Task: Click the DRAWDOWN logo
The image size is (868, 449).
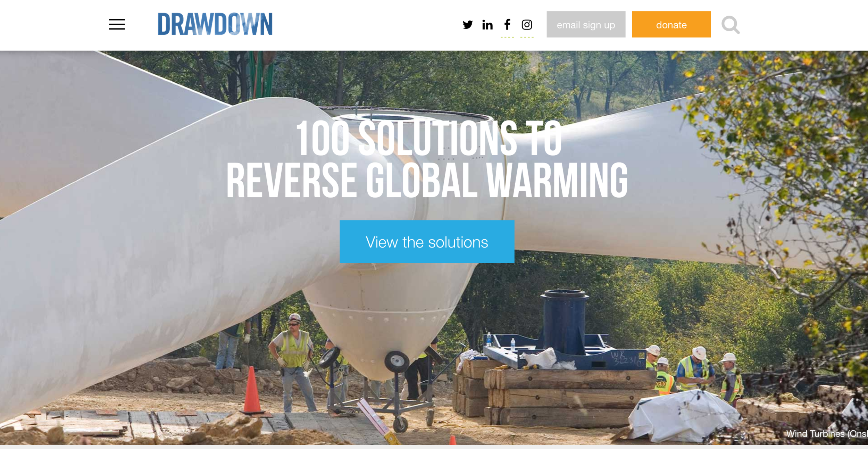Action: click(215, 24)
